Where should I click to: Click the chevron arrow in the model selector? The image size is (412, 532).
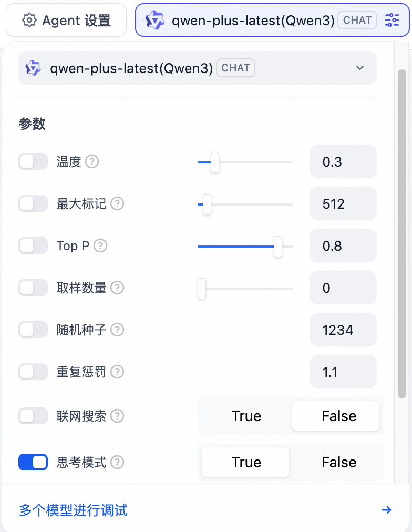[360, 68]
